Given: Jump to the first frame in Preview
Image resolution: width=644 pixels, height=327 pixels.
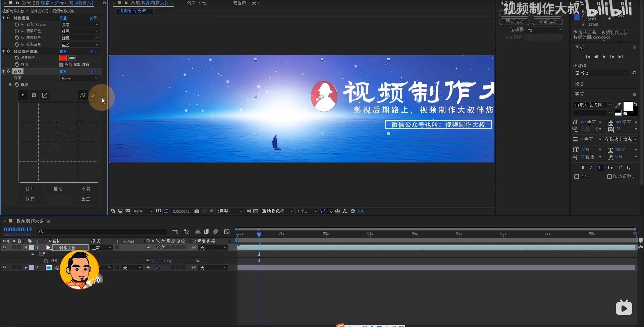Looking at the screenshot, I should pos(588,57).
